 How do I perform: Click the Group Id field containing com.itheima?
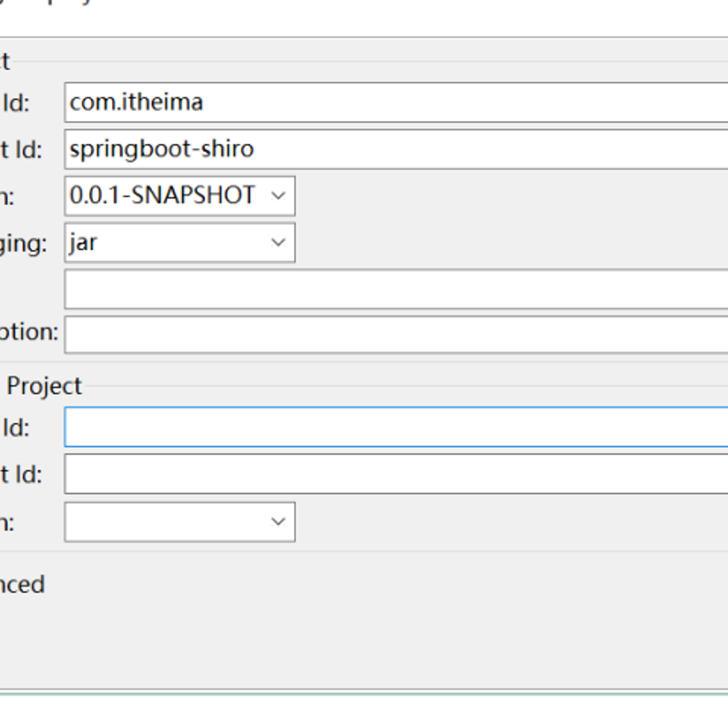[396, 103]
